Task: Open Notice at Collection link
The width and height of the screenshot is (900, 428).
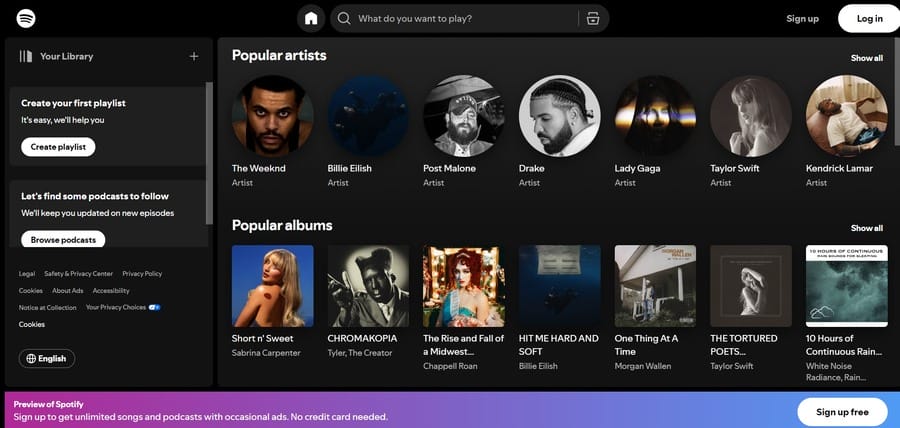Action: (x=47, y=308)
